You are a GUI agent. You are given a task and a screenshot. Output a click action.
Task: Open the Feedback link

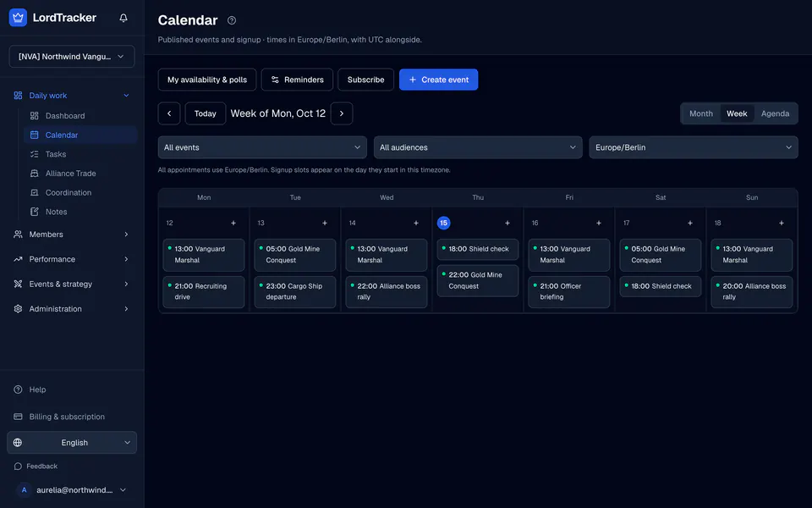[x=36, y=466]
